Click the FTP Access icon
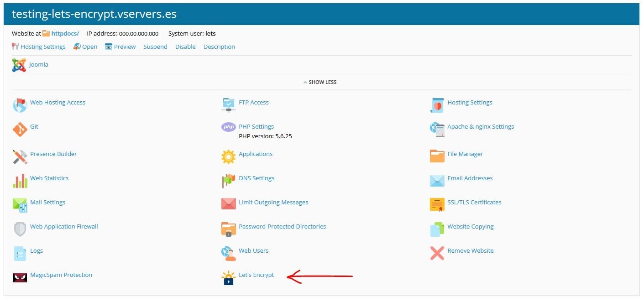 tap(228, 105)
